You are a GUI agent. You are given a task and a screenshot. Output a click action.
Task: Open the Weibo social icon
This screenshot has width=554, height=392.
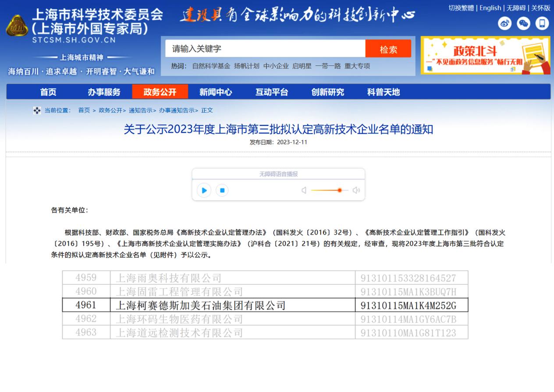[504, 23]
